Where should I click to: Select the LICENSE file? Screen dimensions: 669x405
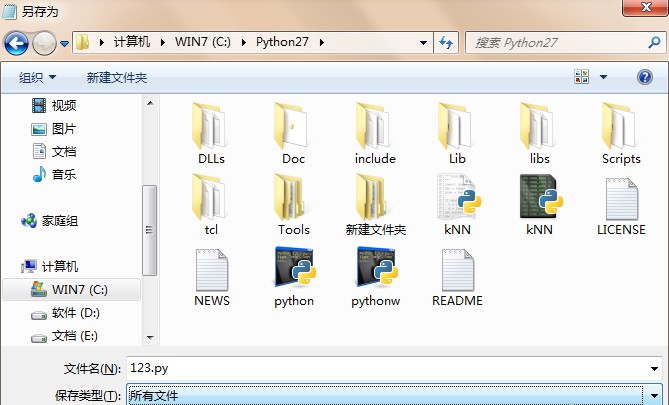pos(621,207)
